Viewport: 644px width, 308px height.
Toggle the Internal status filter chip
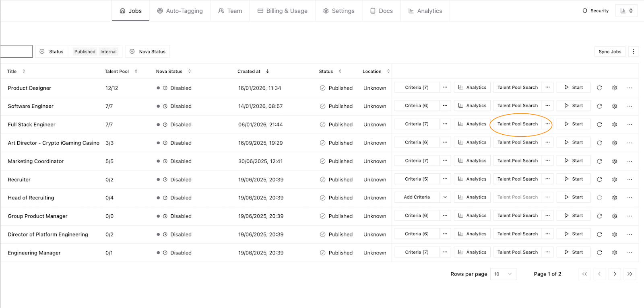[x=108, y=51]
